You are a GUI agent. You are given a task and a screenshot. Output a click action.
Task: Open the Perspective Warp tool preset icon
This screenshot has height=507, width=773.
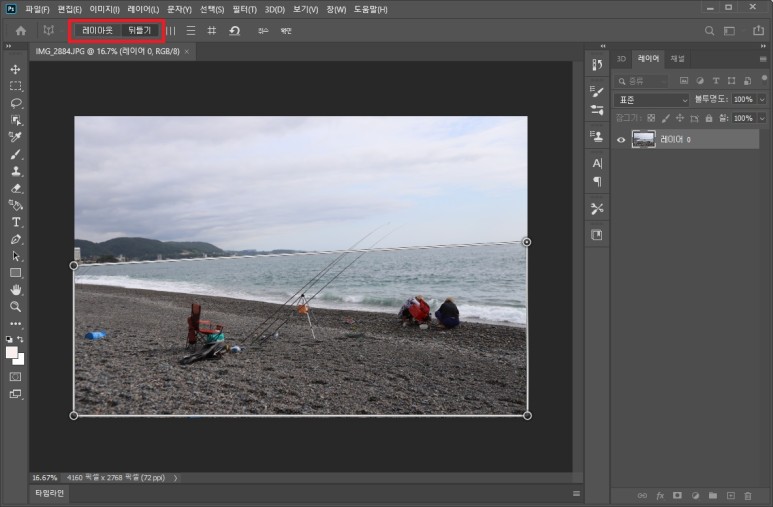tap(48, 31)
